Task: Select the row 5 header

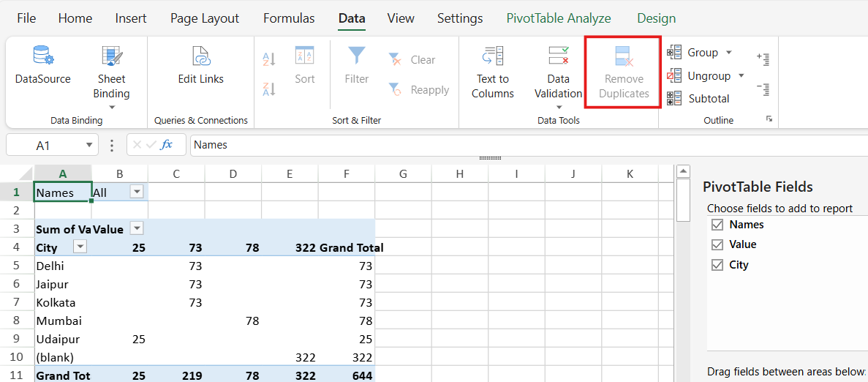Action: pyautogui.click(x=17, y=266)
